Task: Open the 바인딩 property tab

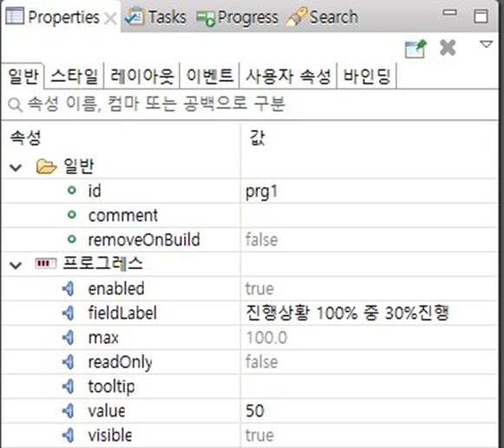Action: click(x=367, y=76)
